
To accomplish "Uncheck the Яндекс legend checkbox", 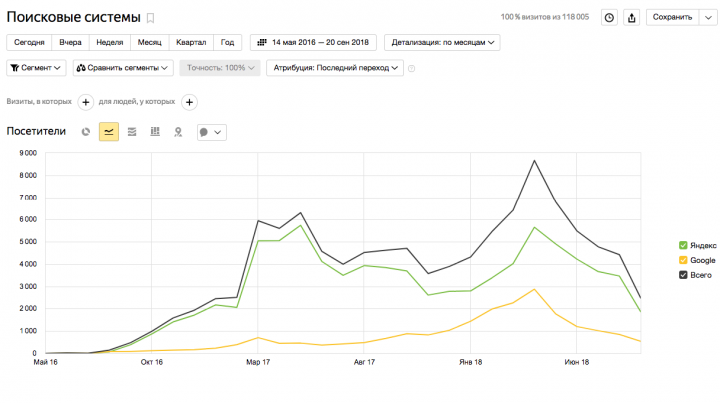I will click(x=683, y=246).
